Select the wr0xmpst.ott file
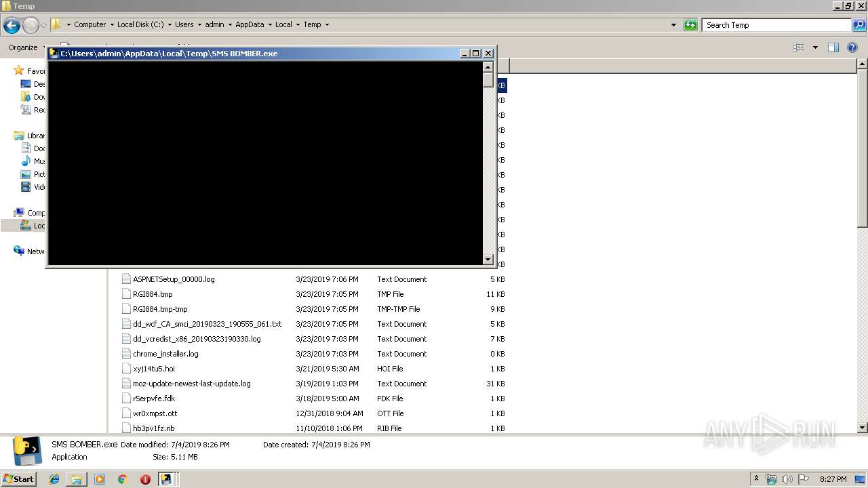 155,413
